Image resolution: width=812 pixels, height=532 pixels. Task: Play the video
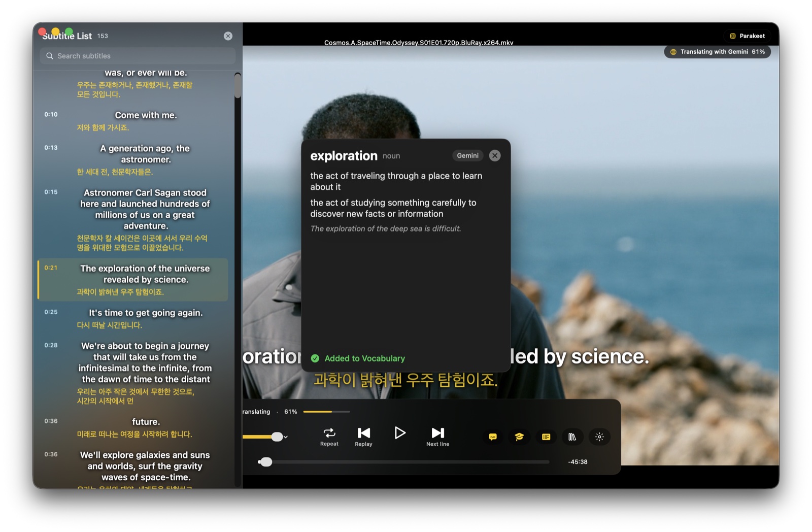pos(400,433)
